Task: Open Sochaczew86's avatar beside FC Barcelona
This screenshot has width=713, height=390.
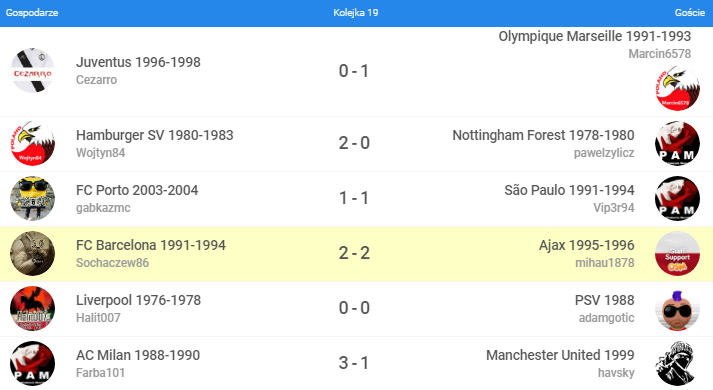Action: (32, 254)
